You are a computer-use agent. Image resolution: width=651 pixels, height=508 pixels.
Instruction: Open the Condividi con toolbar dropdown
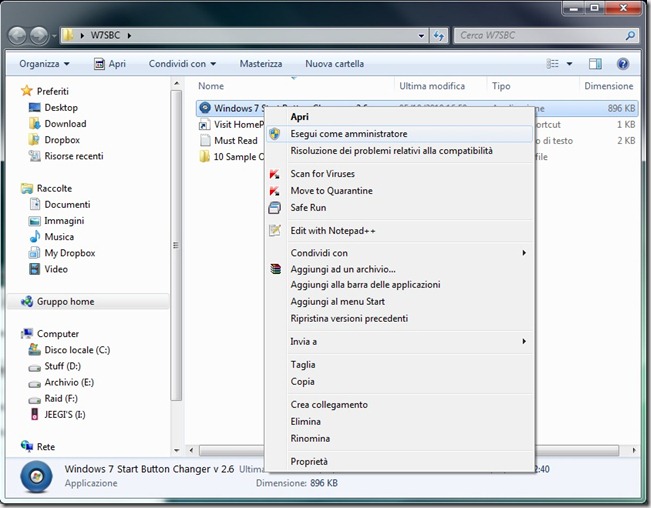[x=182, y=64]
